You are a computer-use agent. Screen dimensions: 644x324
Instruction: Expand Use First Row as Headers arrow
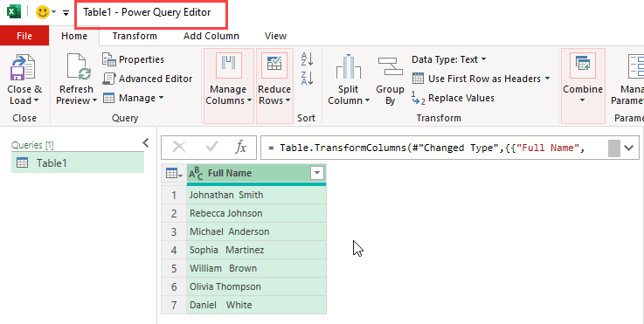pyautogui.click(x=547, y=79)
